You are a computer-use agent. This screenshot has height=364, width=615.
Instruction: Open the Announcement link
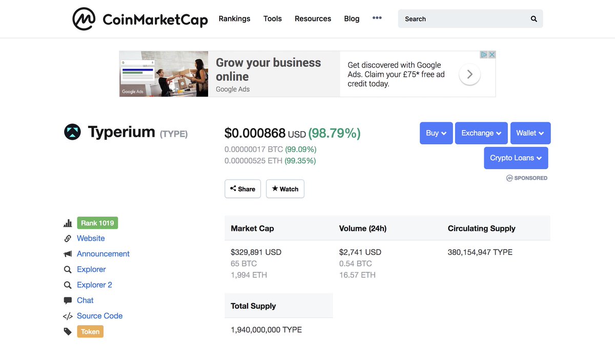point(103,254)
